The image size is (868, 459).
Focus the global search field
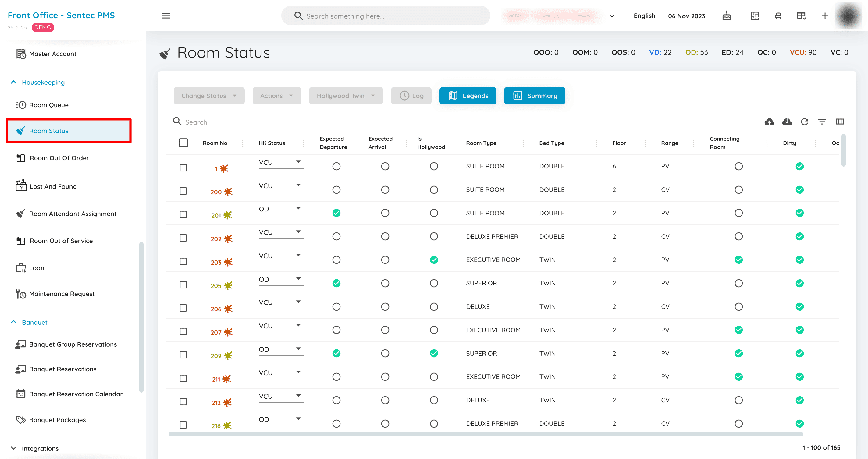tap(385, 16)
